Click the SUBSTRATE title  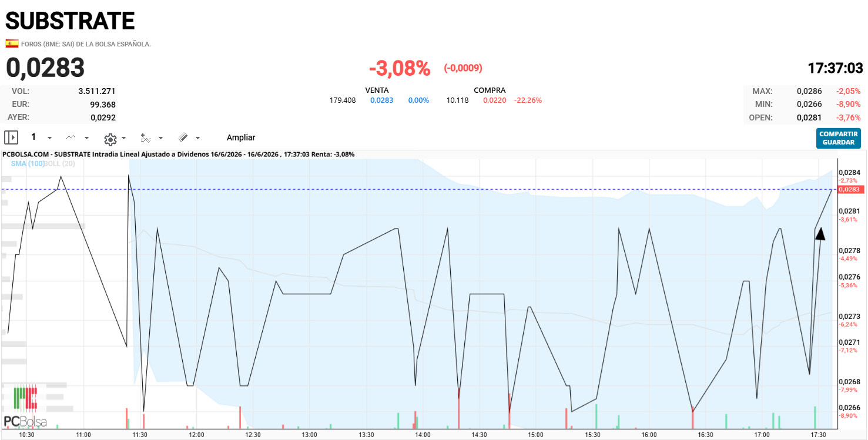pyautogui.click(x=70, y=21)
